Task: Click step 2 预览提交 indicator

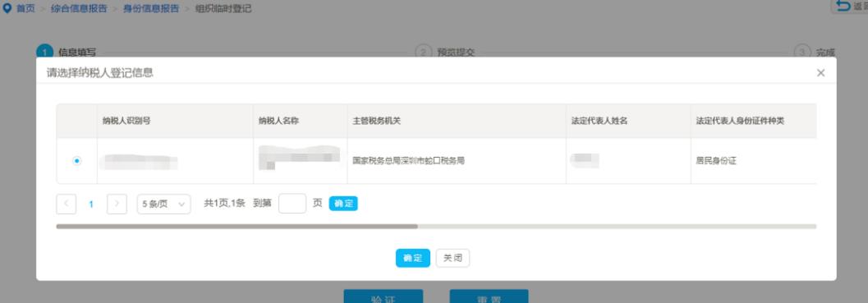Action: [445, 52]
